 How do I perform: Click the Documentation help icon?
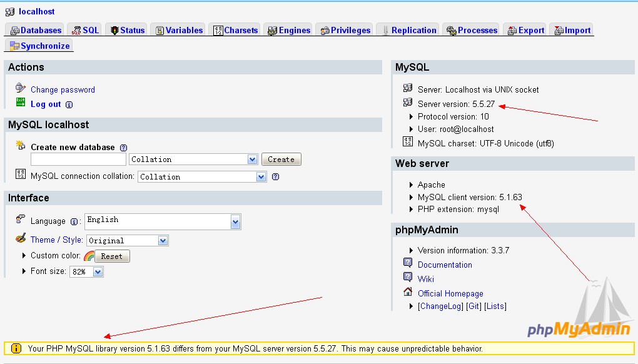click(408, 262)
